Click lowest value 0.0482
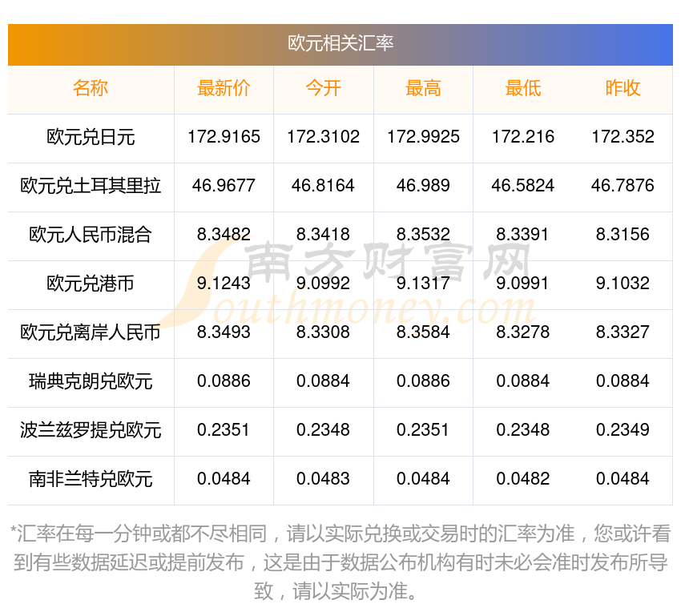 pos(523,479)
